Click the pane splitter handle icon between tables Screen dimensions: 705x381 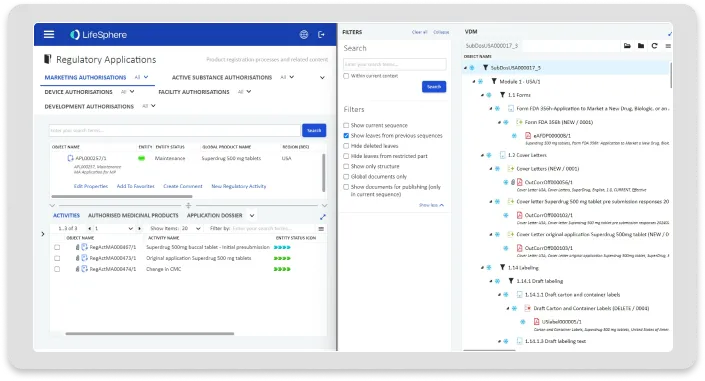[188, 206]
